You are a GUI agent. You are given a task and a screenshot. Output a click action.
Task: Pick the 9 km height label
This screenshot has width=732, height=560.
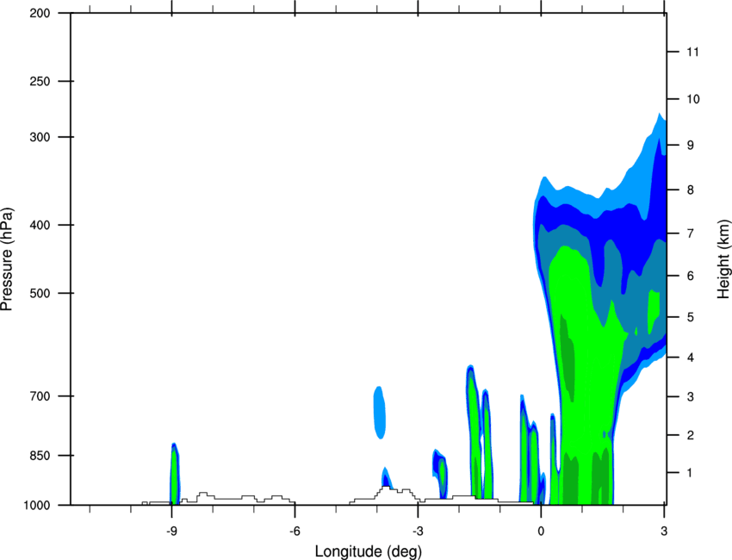click(x=691, y=146)
